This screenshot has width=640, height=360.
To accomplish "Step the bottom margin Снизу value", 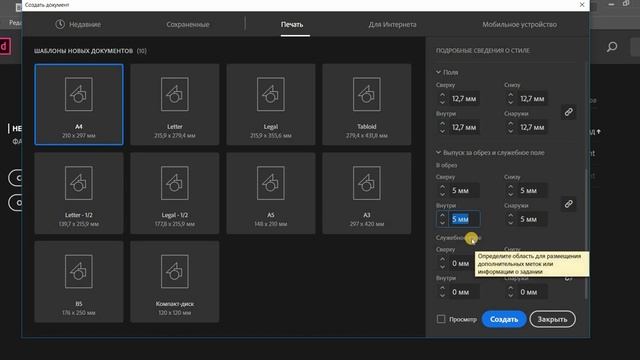I will click(511, 99).
